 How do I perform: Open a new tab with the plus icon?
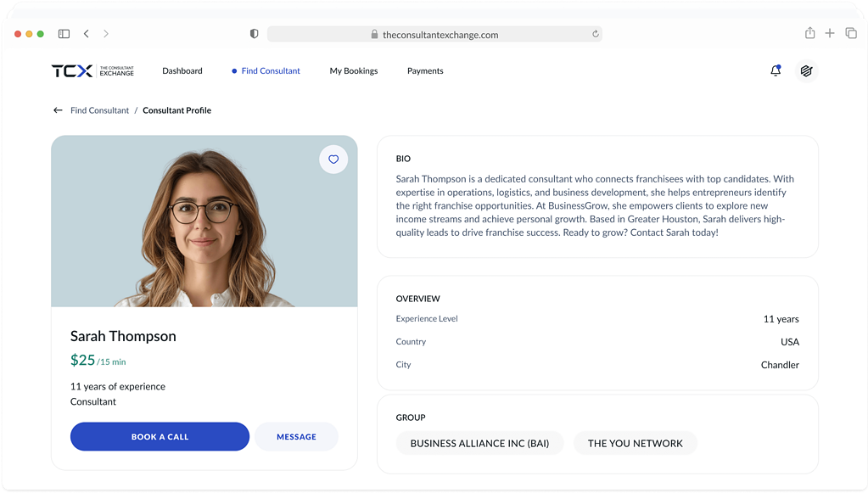coord(830,33)
